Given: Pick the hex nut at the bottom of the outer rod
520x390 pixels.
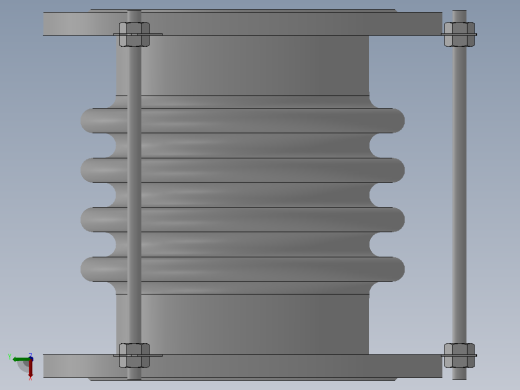Looking at the screenshot, I should (459, 355).
